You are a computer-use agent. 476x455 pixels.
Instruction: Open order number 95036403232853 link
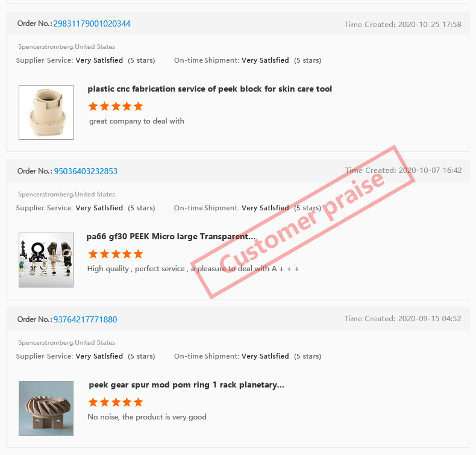[86, 171]
